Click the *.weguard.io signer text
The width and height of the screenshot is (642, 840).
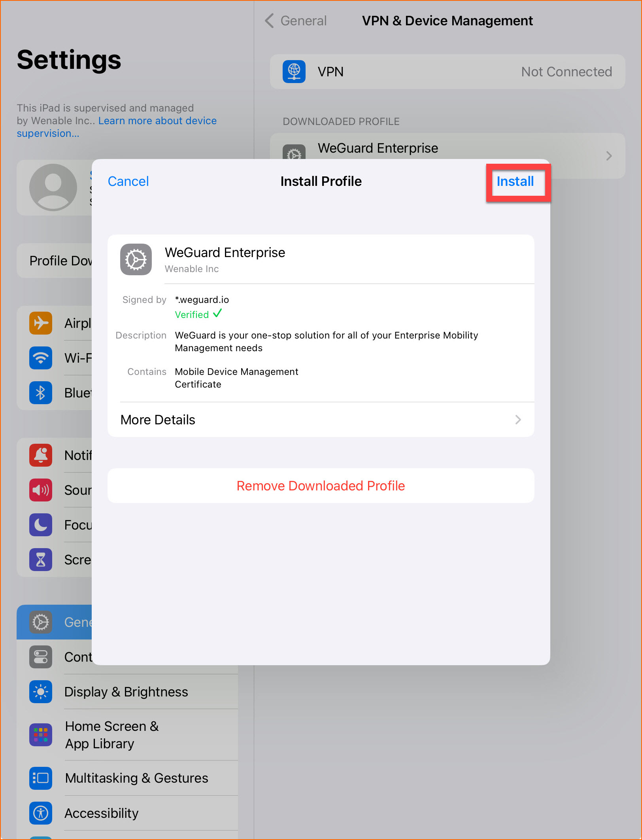coord(202,299)
